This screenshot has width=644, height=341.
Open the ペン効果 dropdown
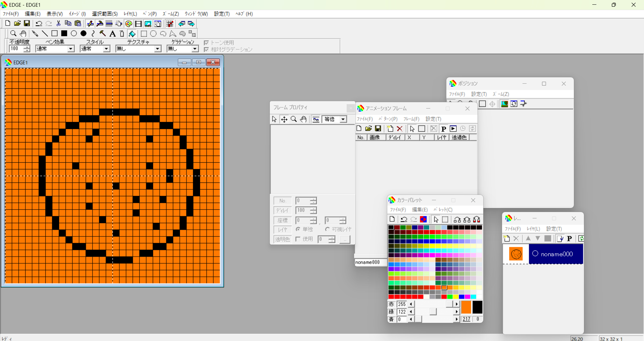70,49
